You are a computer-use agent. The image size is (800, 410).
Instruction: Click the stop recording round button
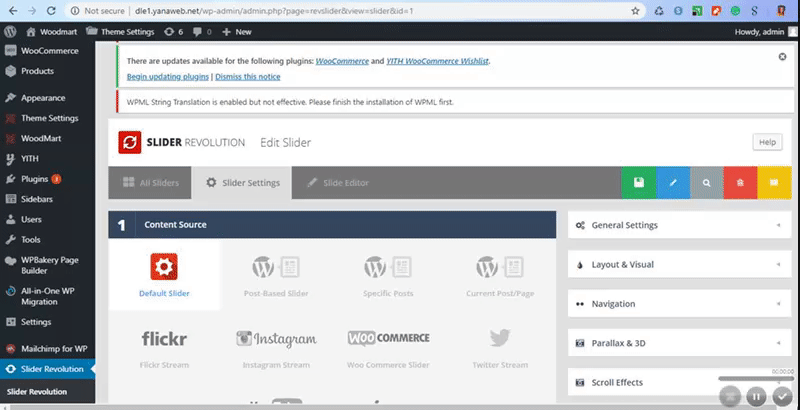tap(730, 396)
